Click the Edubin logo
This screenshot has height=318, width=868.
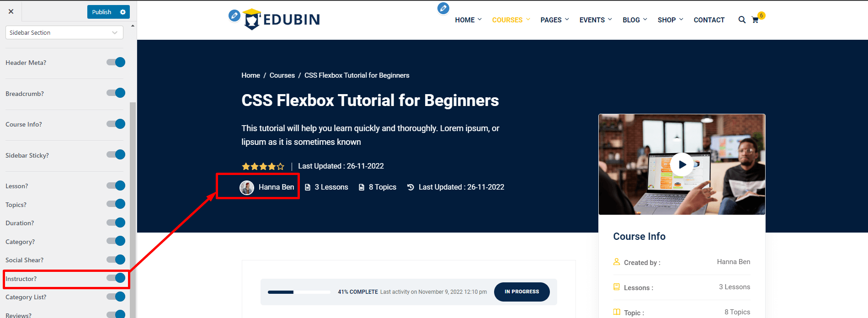coord(282,19)
